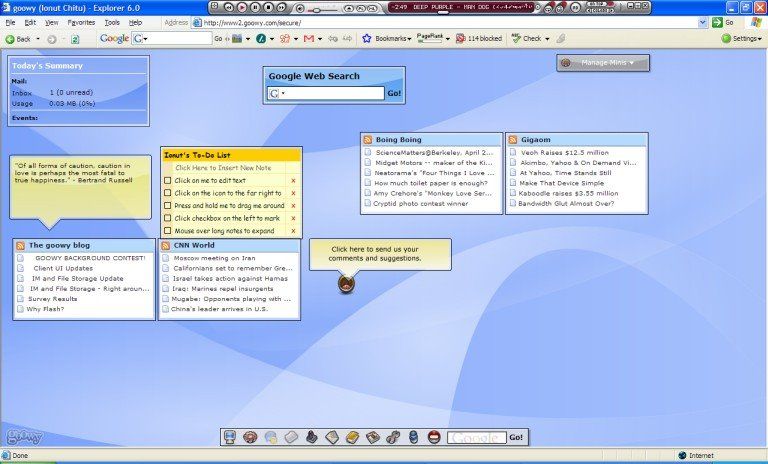Open the monitor icon in goowy dock
The image size is (768, 464).
(x=229, y=437)
